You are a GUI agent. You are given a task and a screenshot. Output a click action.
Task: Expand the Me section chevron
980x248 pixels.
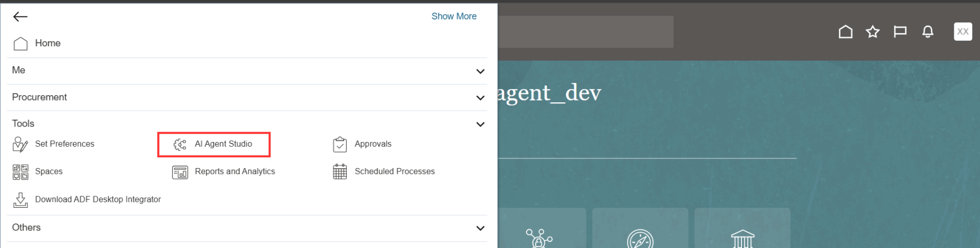click(x=480, y=71)
